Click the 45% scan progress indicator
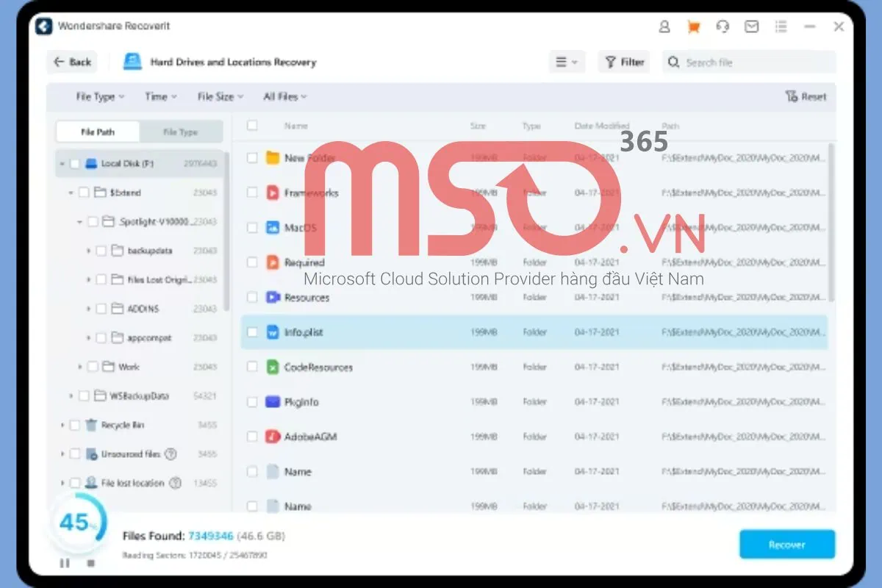 pyautogui.click(x=77, y=523)
